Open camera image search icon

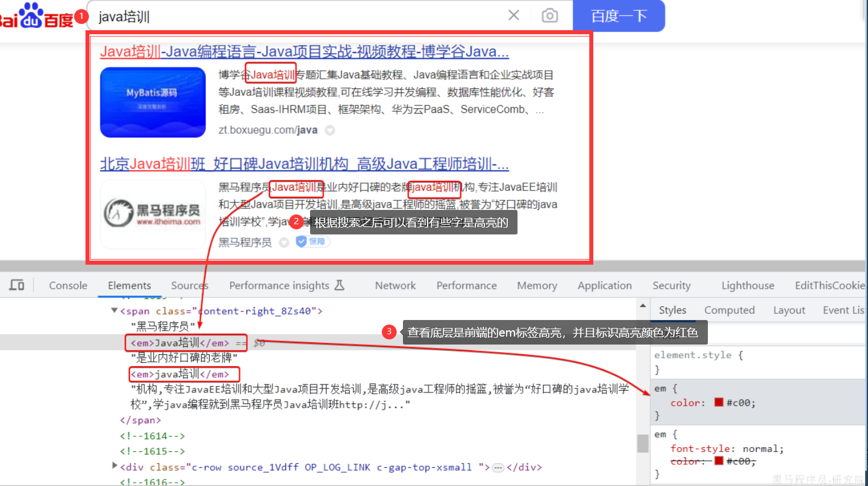coord(549,15)
